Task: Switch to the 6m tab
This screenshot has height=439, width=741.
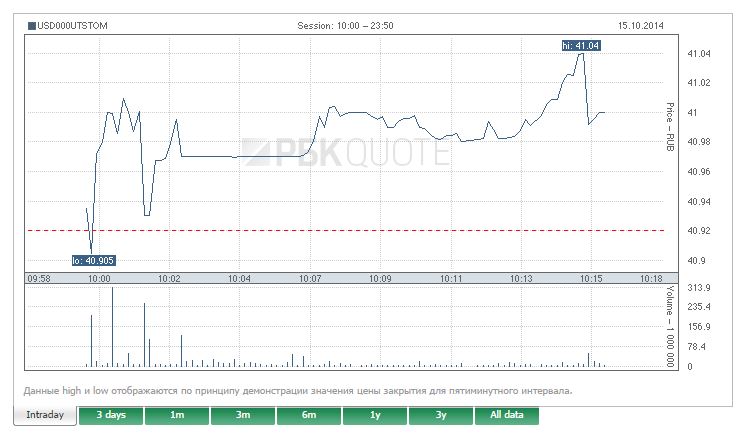Action: (x=309, y=415)
